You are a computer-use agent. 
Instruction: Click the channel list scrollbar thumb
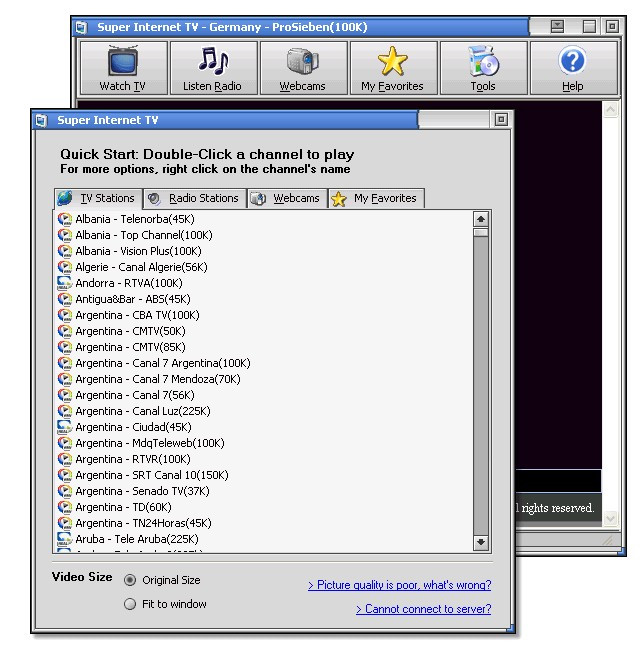pyautogui.click(x=481, y=233)
